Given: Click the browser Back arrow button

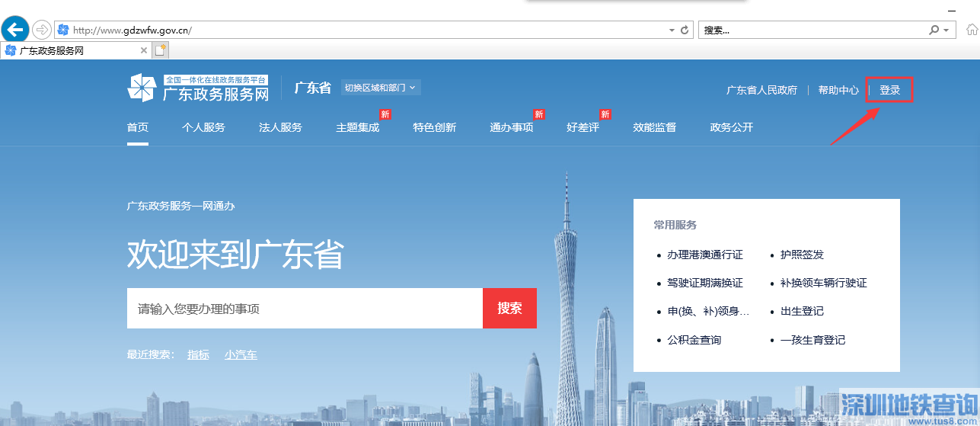Looking at the screenshot, I should click(x=14, y=30).
